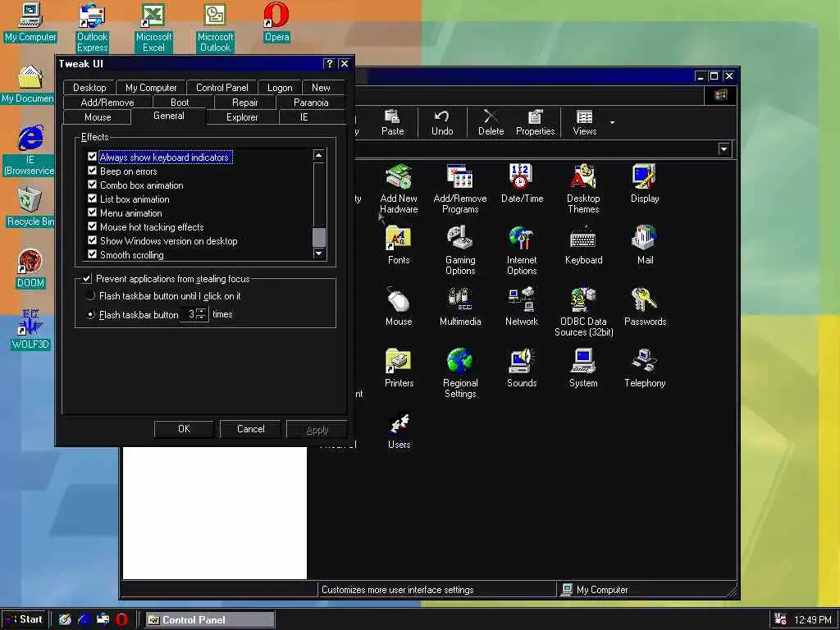Toggle Show Windows version on desktop

92,240
